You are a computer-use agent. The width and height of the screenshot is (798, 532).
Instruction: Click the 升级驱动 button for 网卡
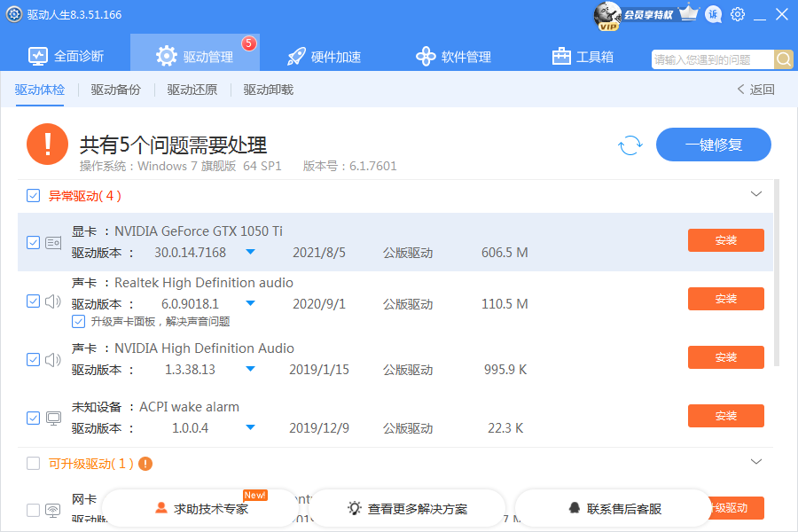click(737, 508)
